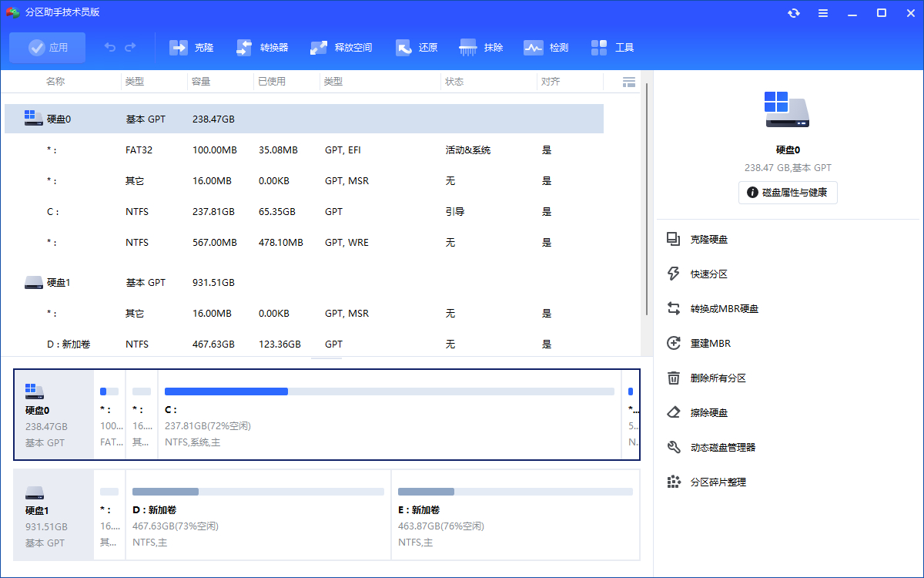Click the 对齐 column header
This screenshot has width=924, height=578.
tap(551, 82)
